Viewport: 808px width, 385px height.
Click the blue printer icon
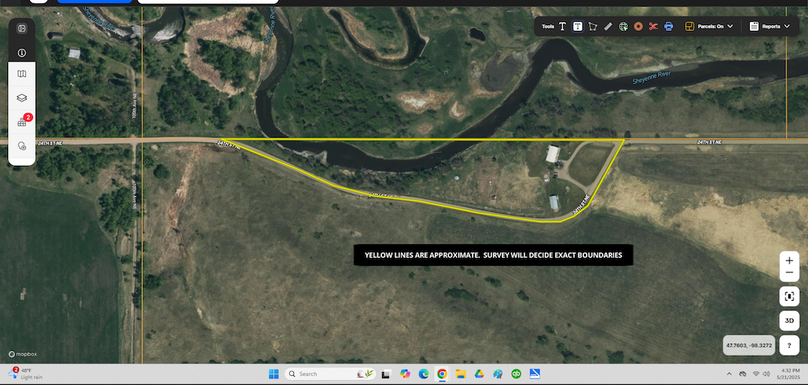668,26
